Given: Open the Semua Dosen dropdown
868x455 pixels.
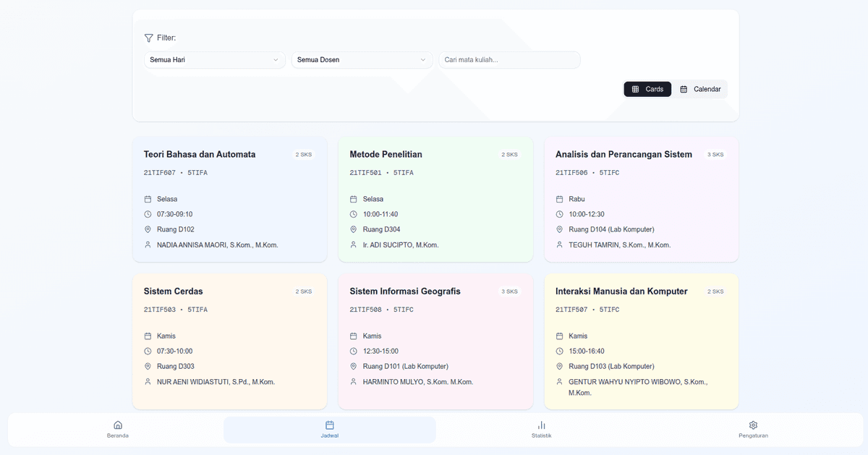Looking at the screenshot, I should point(362,60).
